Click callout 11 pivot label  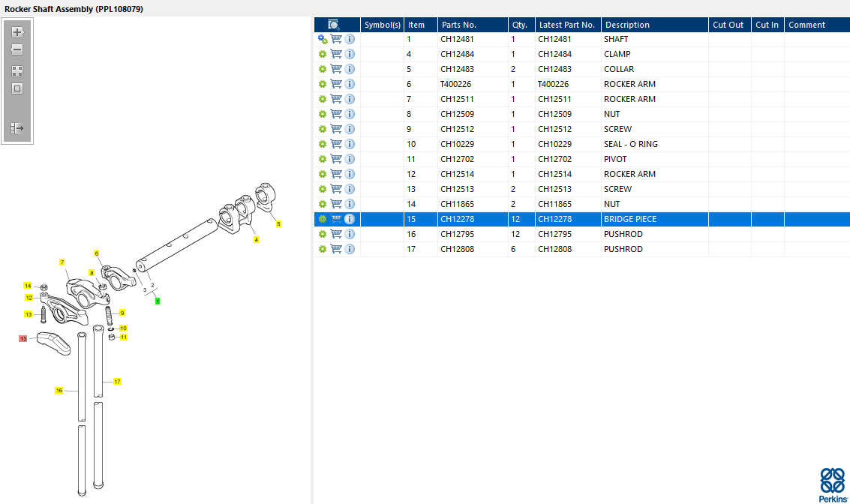pyautogui.click(x=124, y=337)
